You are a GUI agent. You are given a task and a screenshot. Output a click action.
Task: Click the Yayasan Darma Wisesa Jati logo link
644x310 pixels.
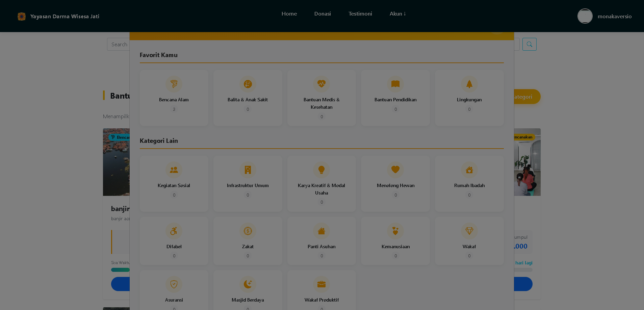22,16
